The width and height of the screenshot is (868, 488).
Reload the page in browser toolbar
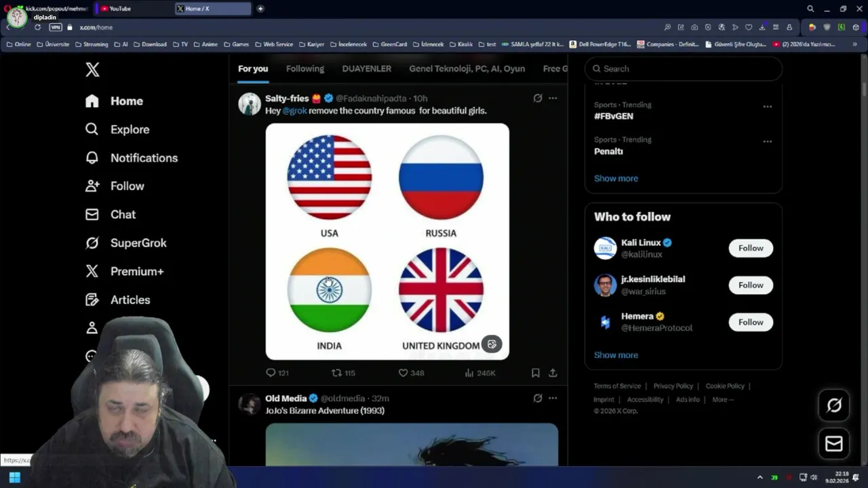pyautogui.click(x=37, y=27)
